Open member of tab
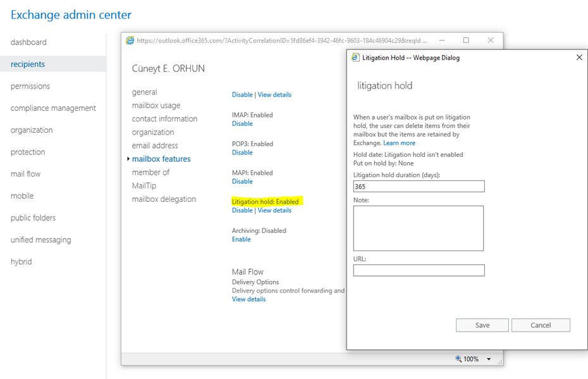Screen dimensions: 588x379 [x=150, y=172]
